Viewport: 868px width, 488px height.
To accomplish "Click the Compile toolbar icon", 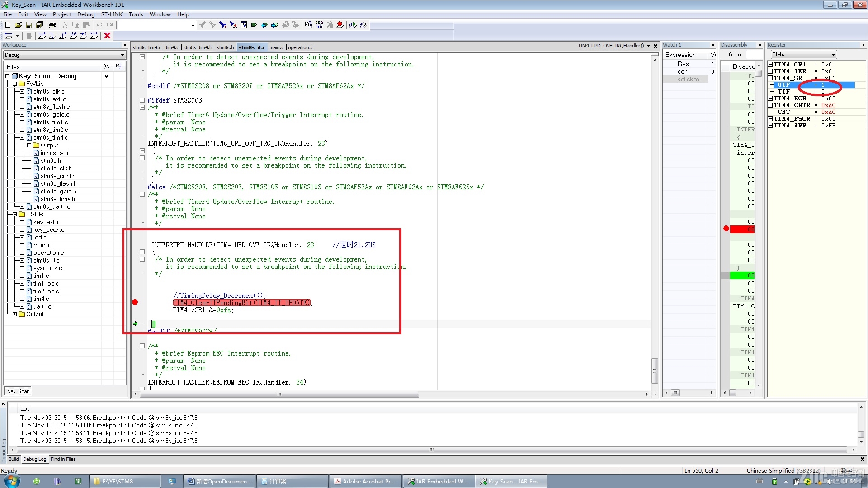I will point(308,25).
